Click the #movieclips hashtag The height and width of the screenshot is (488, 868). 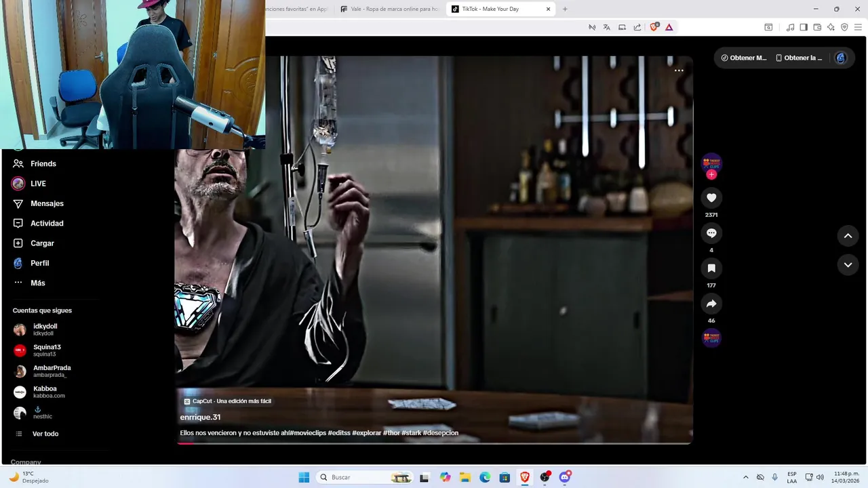point(308,433)
